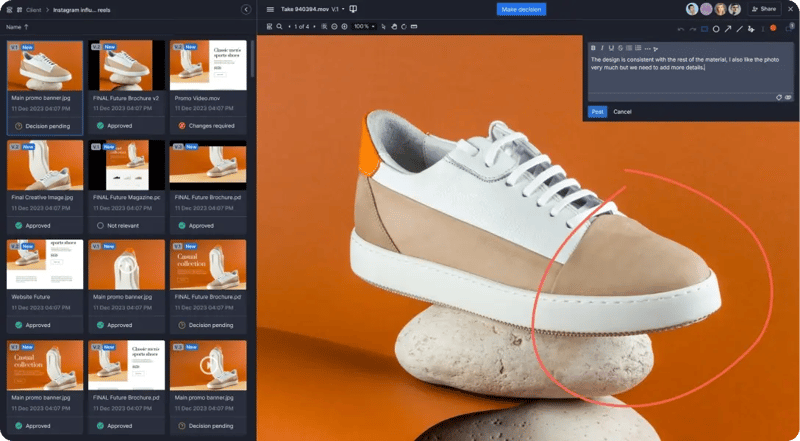
Task: Open the V.1 version dropdown
Action: tap(337, 9)
